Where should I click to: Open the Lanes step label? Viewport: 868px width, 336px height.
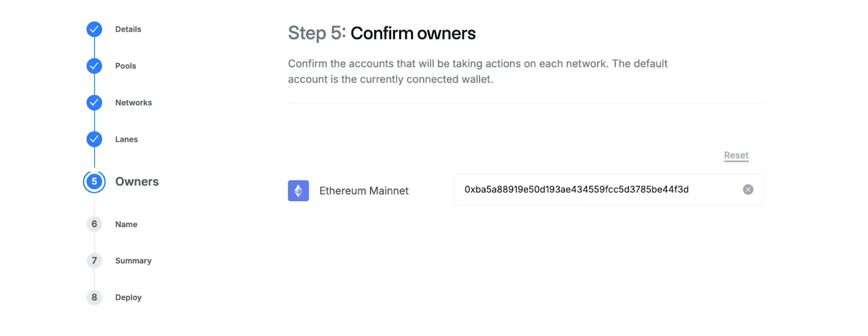tap(126, 139)
